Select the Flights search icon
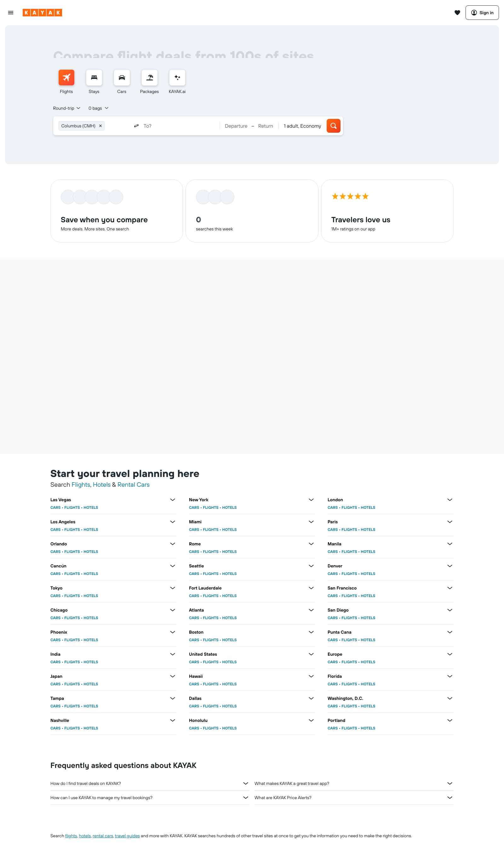The height and width of the screenshot is (854, 504). tap(66, 78)
